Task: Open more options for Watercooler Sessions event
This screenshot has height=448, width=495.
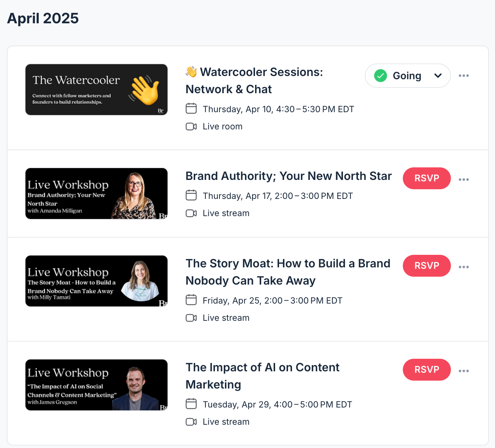Action: tap(464, 76)
